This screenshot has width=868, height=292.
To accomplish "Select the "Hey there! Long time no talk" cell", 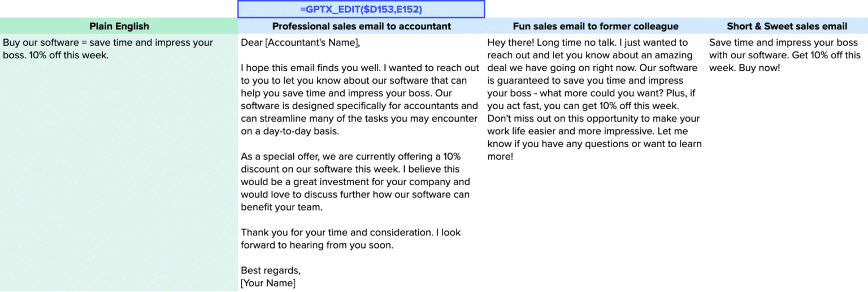I will pyautogui.click(x=588, y=43).
